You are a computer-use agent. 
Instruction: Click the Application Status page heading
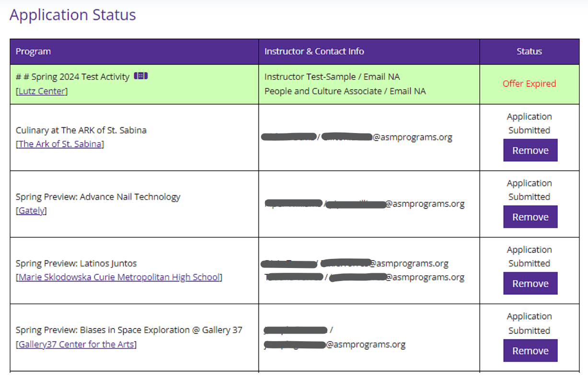(x=73, y=15)
